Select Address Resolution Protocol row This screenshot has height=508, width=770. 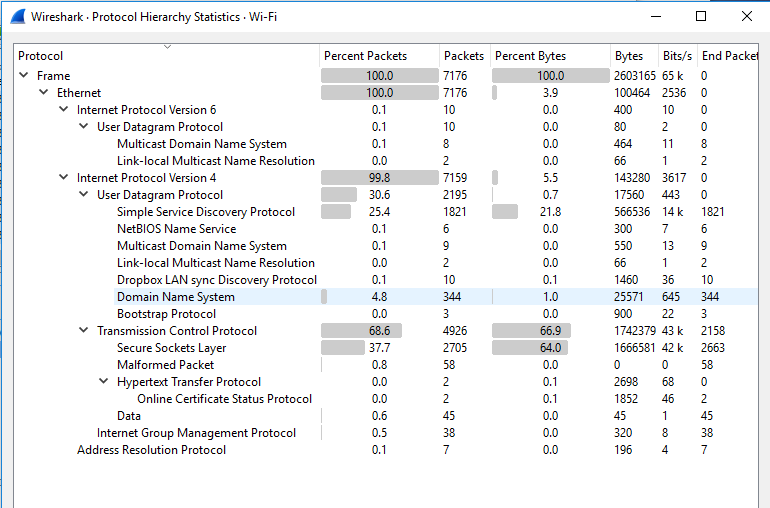(386, 450)
